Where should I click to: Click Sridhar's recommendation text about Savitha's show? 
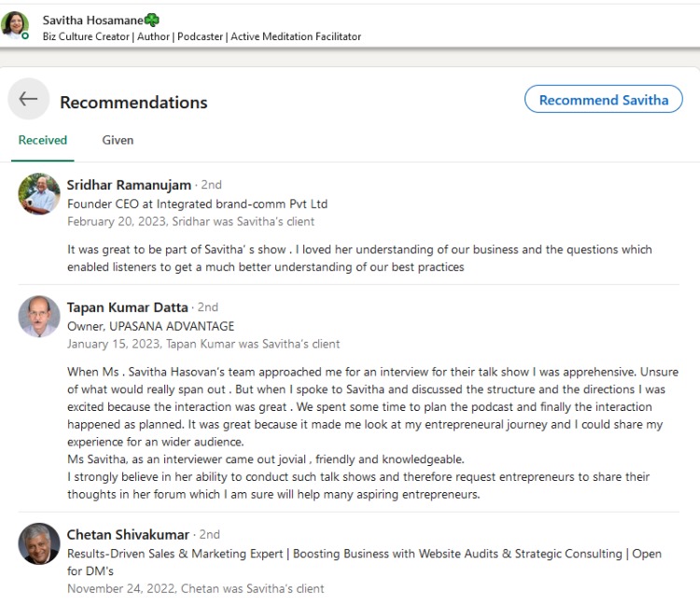[359, 258]
